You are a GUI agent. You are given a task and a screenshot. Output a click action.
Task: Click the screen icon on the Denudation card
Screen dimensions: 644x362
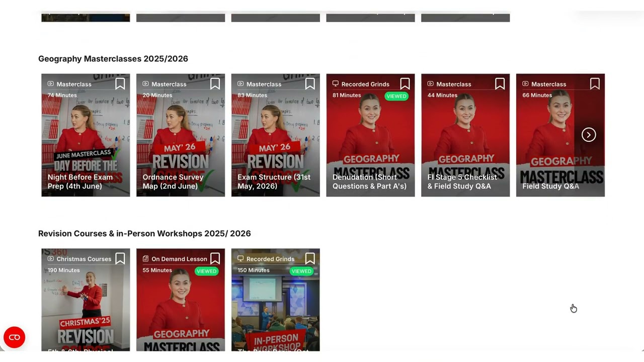(336, 84)
